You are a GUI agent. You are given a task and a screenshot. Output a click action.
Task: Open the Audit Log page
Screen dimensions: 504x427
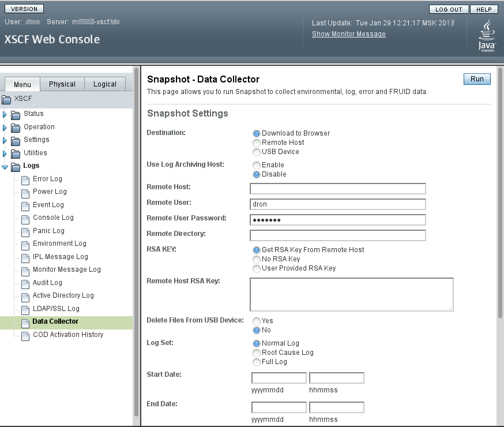click(47, 283)
